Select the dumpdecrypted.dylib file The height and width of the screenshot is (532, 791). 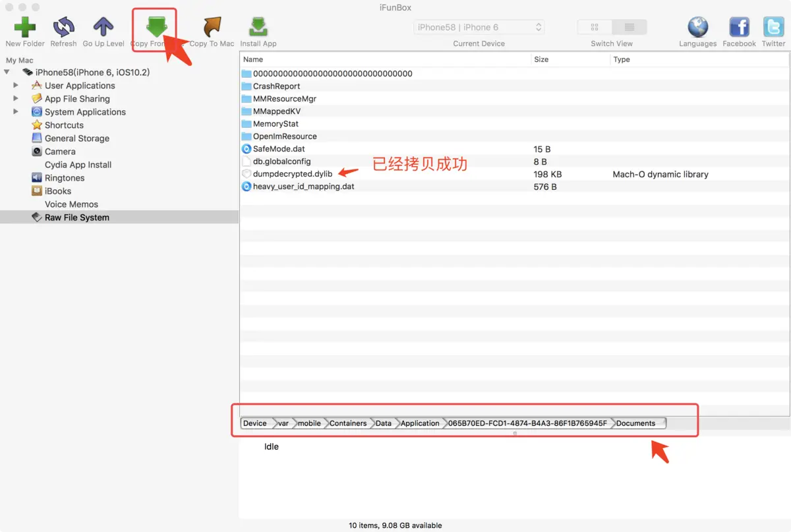515,174
